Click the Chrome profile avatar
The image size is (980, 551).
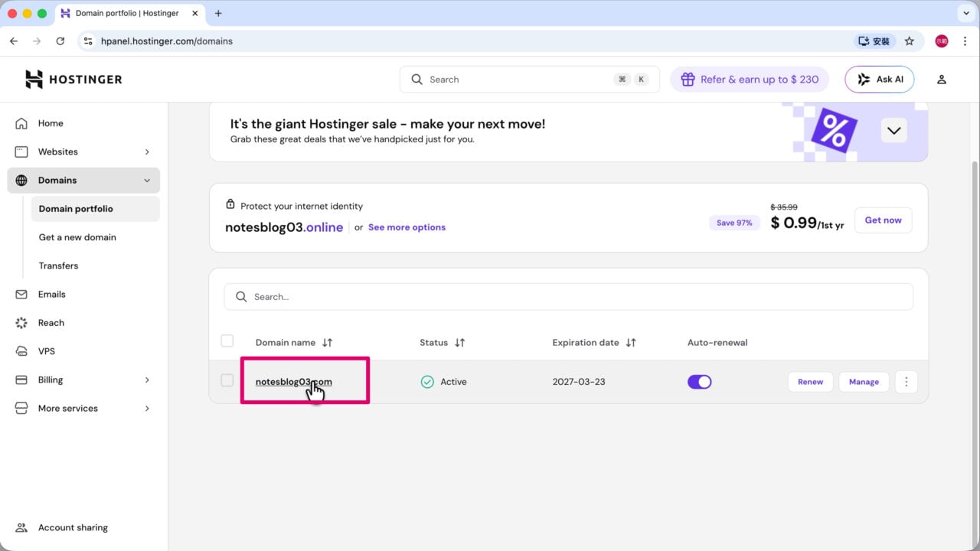click(x=942, y=41)
